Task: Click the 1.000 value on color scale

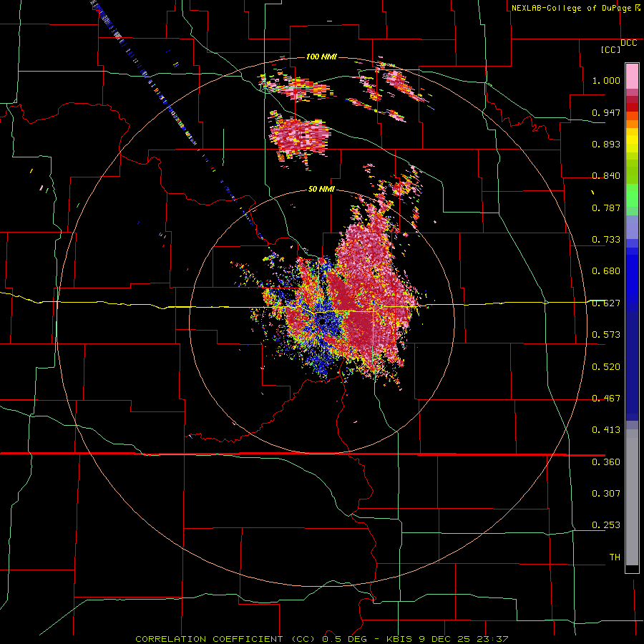Action: [606, 80]
